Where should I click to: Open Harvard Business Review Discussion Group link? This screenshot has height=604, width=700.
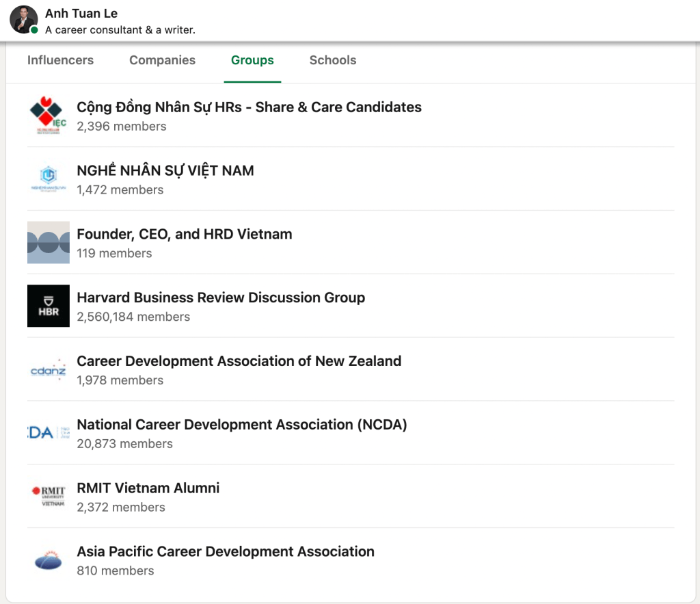tap(221, 298)
